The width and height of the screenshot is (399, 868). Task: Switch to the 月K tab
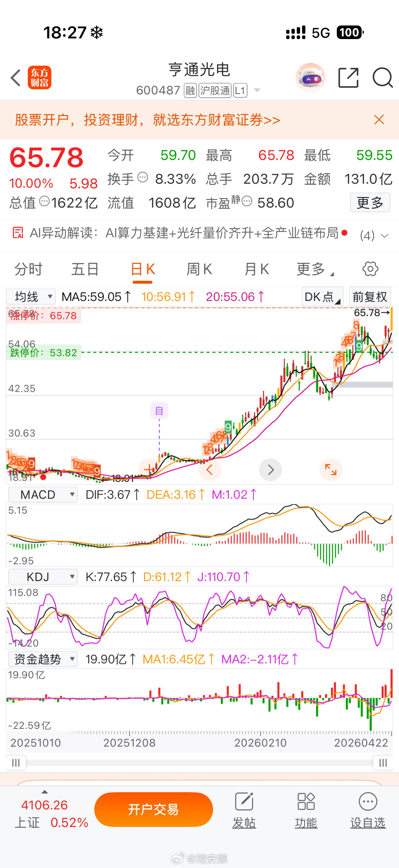click(x=257, y=269)
